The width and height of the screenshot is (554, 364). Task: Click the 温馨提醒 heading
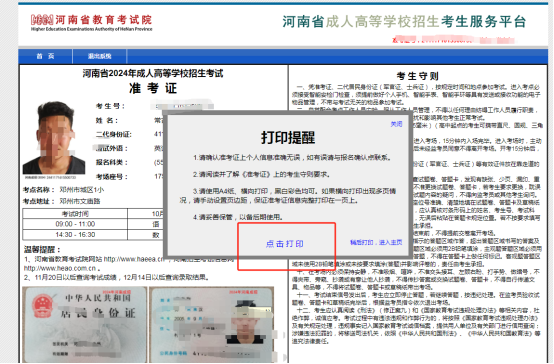point(42,249)
